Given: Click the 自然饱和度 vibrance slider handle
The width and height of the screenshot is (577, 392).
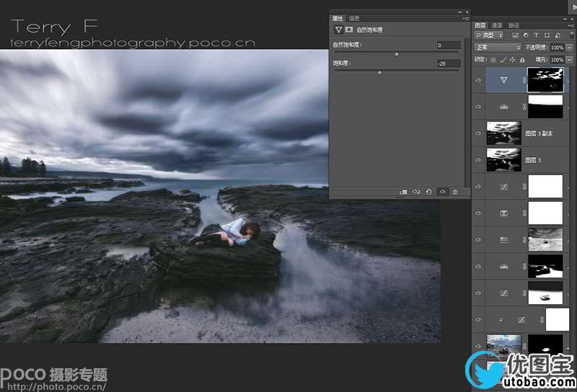Looking at the screenshot, I should pyautogui.click(x=396, y=54).
